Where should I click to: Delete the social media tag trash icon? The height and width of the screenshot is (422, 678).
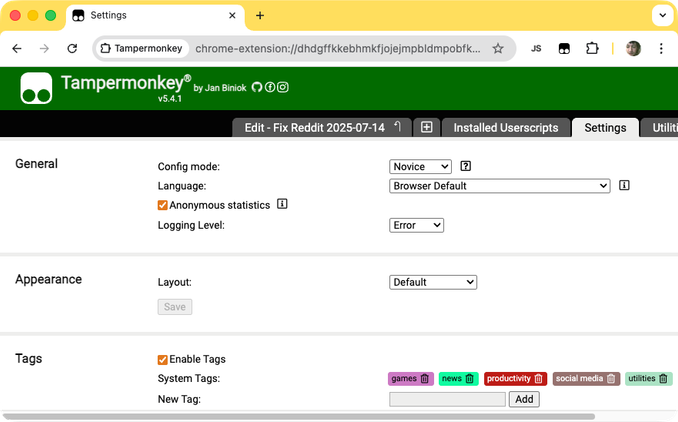coord(611,379)
